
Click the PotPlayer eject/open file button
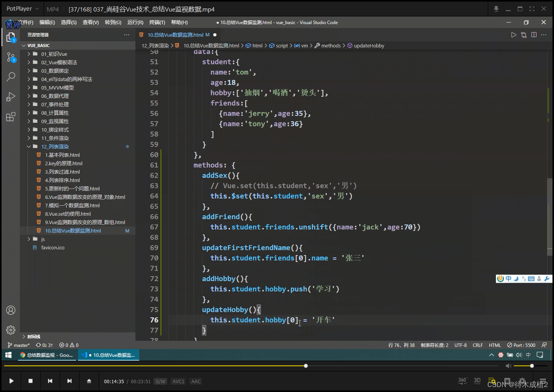[89, 381]
